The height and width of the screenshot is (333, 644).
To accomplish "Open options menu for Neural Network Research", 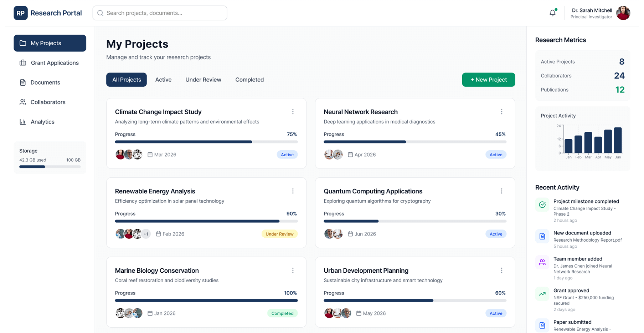I will (501, 112).
